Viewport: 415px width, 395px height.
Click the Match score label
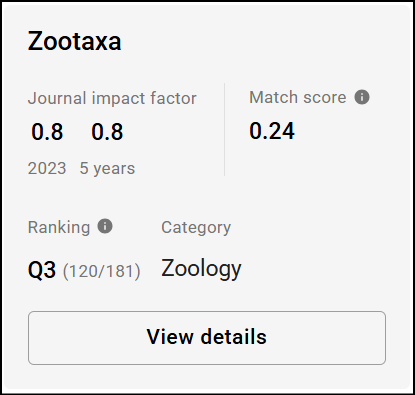(298, 97)
